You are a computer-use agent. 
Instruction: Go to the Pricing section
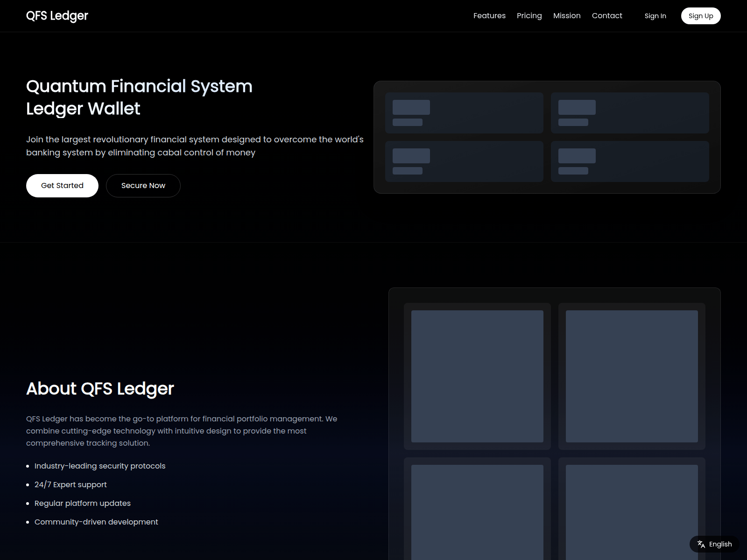coord(529,16)
